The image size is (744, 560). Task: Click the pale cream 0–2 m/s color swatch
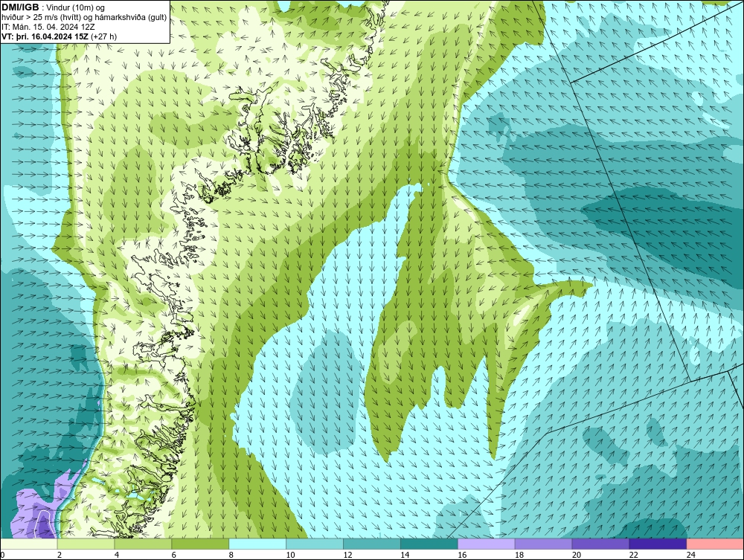coord(29,544)
